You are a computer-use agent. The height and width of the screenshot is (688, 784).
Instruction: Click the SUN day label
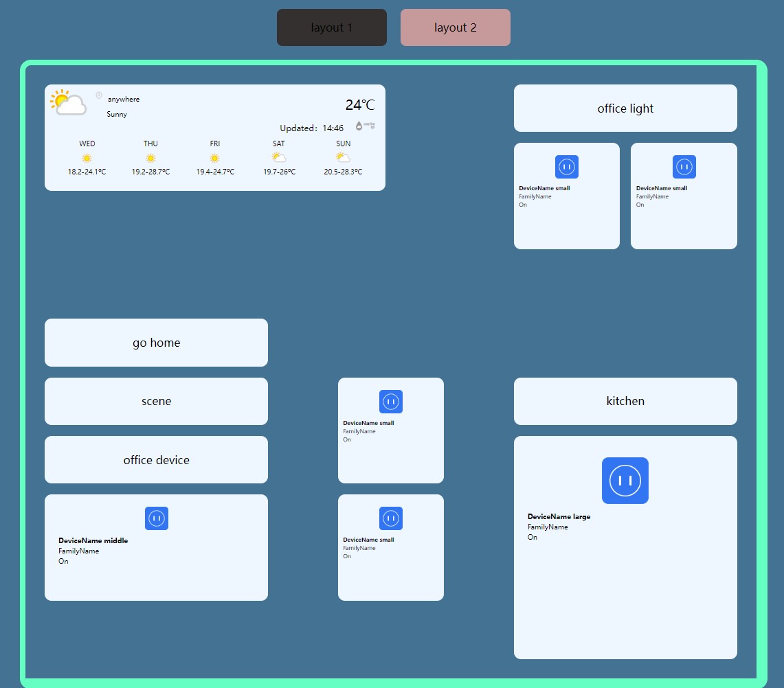(x=343, y=144)
